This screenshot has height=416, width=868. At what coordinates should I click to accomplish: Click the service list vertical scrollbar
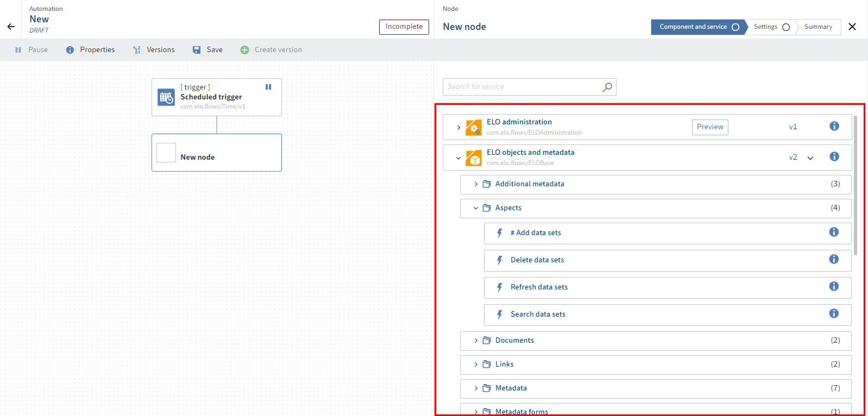856,185
